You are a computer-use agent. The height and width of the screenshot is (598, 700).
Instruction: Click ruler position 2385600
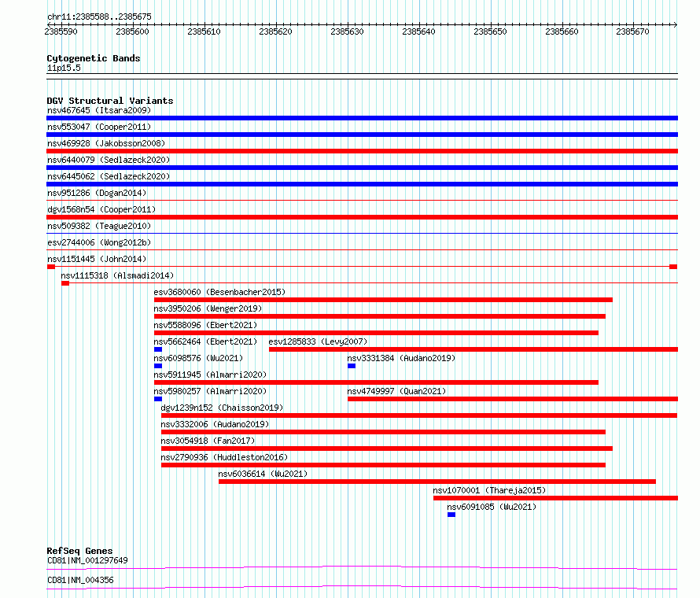tap(133, 31)
